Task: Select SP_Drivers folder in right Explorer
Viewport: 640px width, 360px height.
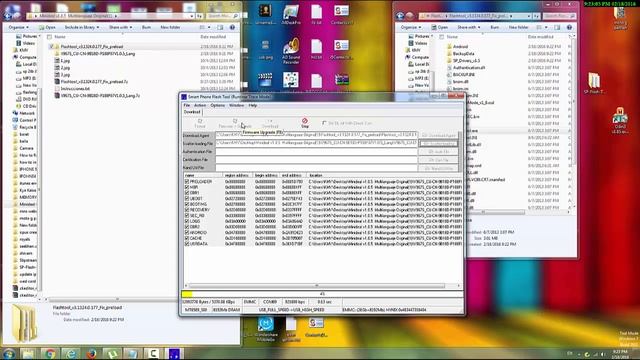Action: tap(466, 60)
